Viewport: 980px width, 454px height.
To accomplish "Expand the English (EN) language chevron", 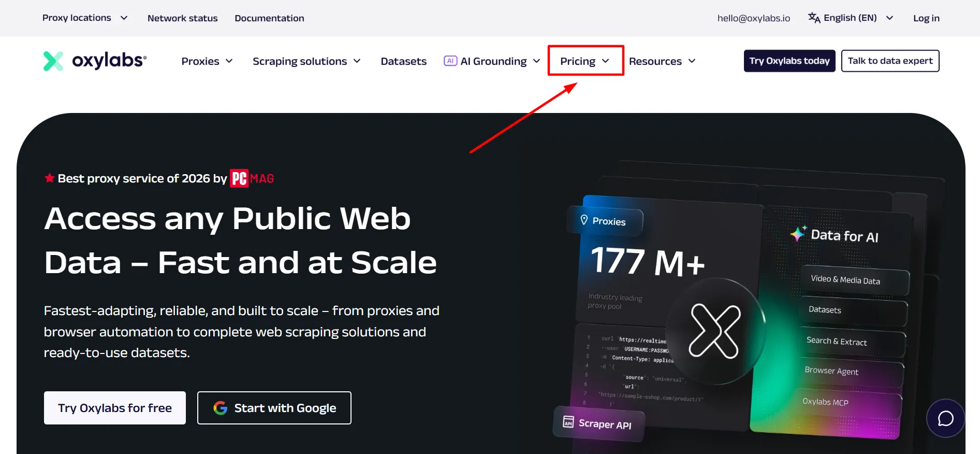I will coord(889,18).
